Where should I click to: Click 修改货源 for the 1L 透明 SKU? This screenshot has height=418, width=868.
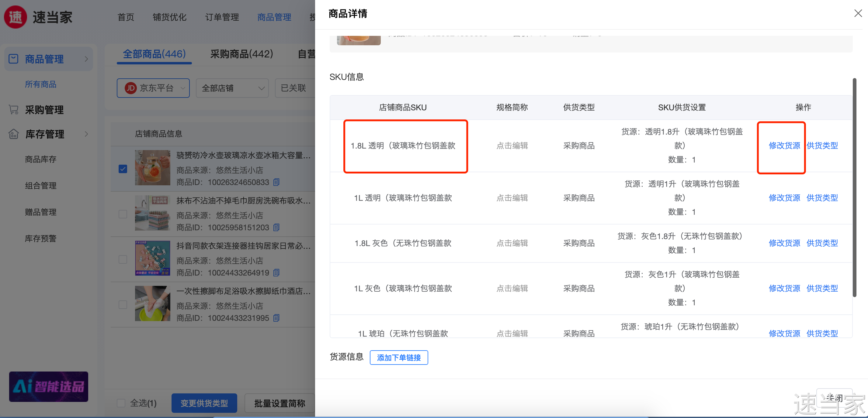tap(784, 198)
